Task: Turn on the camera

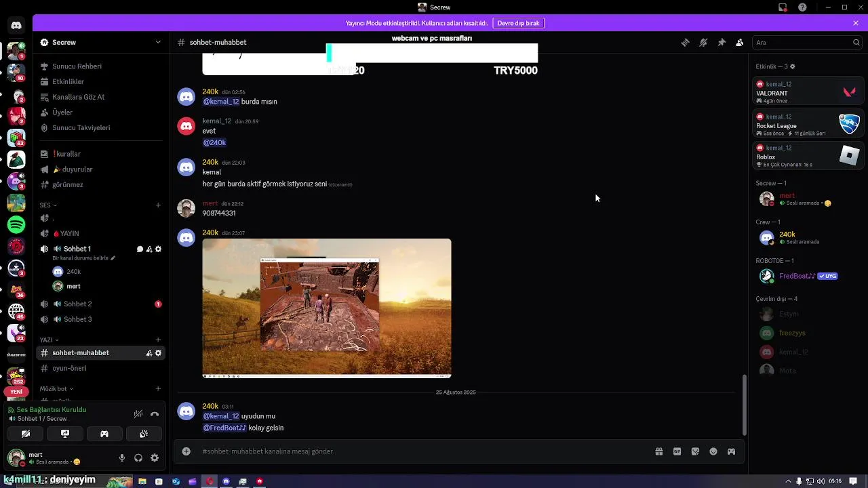Action: (26, 434)
